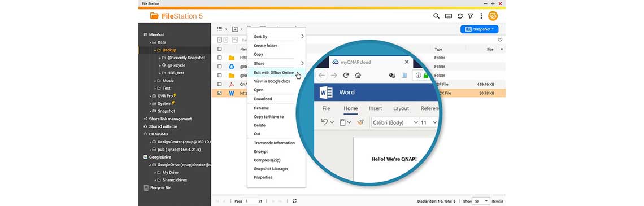The image size is (644, 206).
Task: Click the create folder toolbar icon
Action: (x=235, y=29)
